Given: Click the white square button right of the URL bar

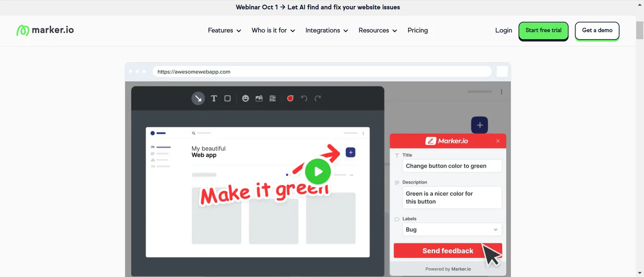Looking at the screenshot, I should (x=502, y=72).
